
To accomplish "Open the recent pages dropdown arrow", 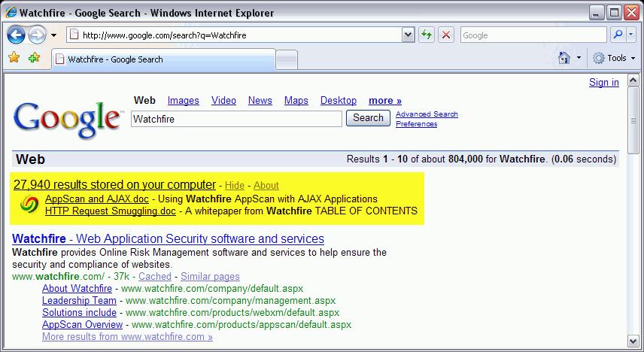I will [x=54, y=35].
